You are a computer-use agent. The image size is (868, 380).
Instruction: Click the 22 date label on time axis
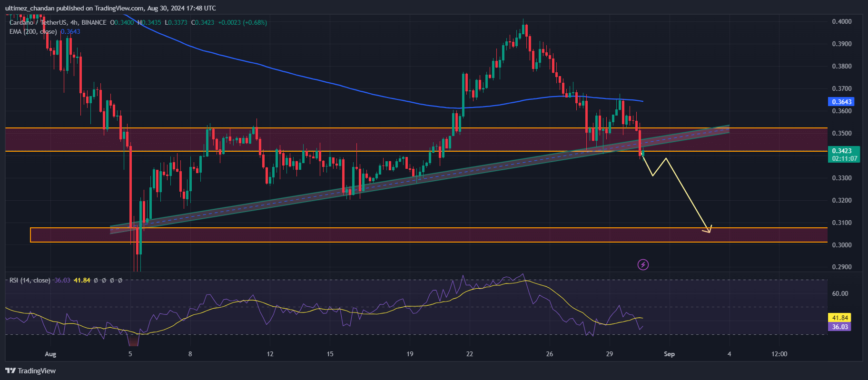(x=470, y=354)
